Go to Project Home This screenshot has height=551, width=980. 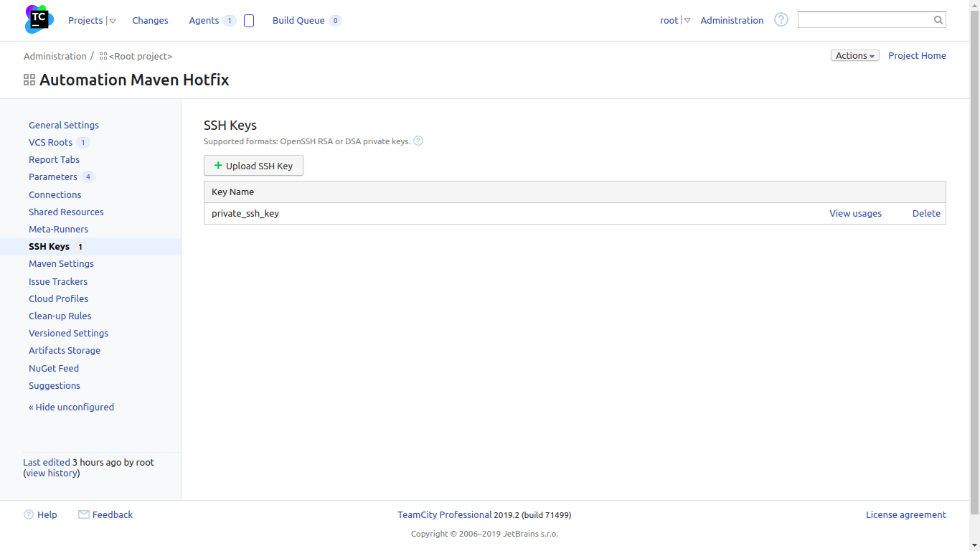tap(917, 55)
